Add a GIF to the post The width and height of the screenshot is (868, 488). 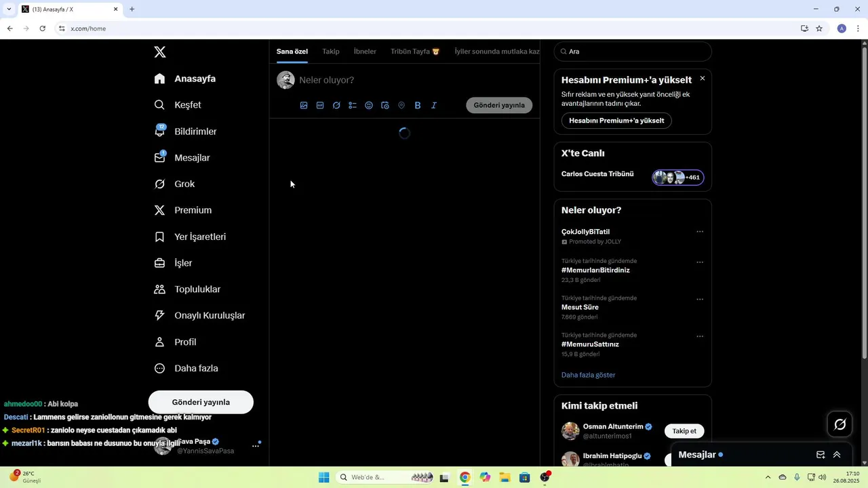(x=320, y=106)
